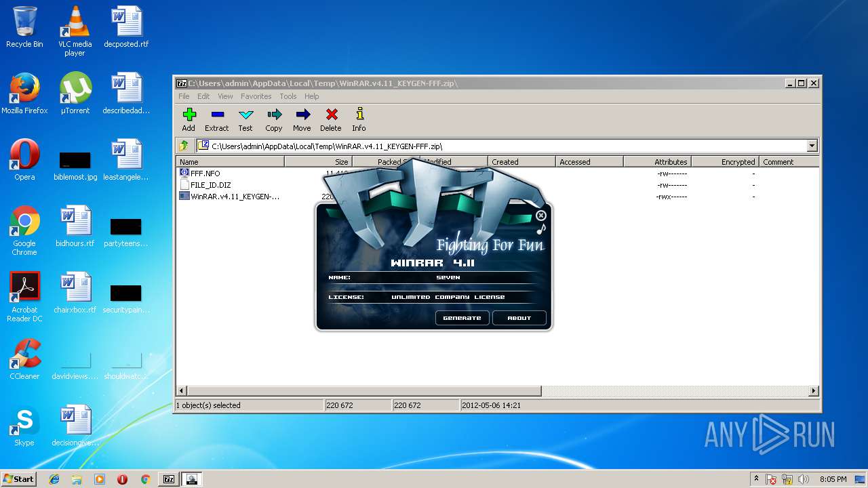868x488 pixels.
Task: Open the Windows Start menu
Action: tap(19, 479)
